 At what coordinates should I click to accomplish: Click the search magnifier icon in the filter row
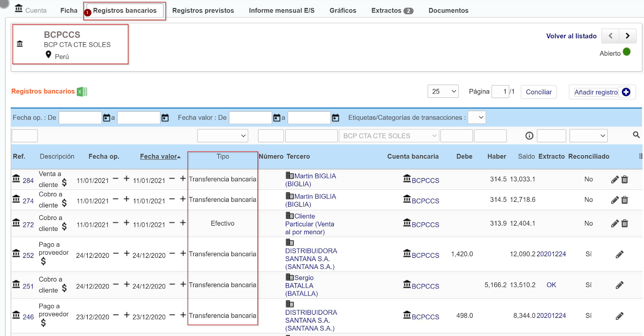tap(636, 135)
